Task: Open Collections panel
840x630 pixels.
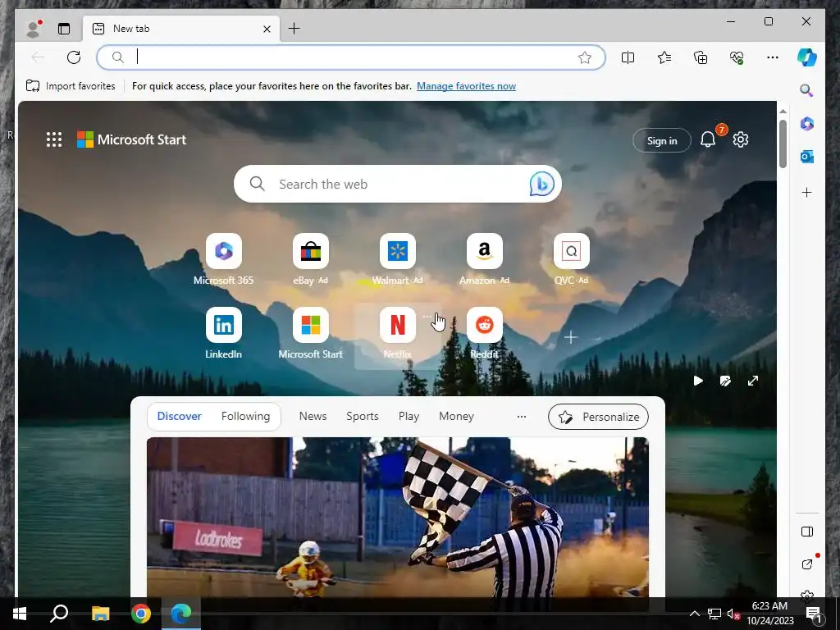Action: 701,57
